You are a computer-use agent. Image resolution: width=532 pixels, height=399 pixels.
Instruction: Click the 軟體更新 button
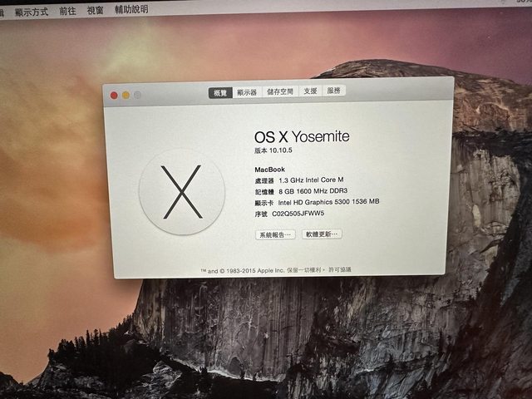(x=322, y=234)
